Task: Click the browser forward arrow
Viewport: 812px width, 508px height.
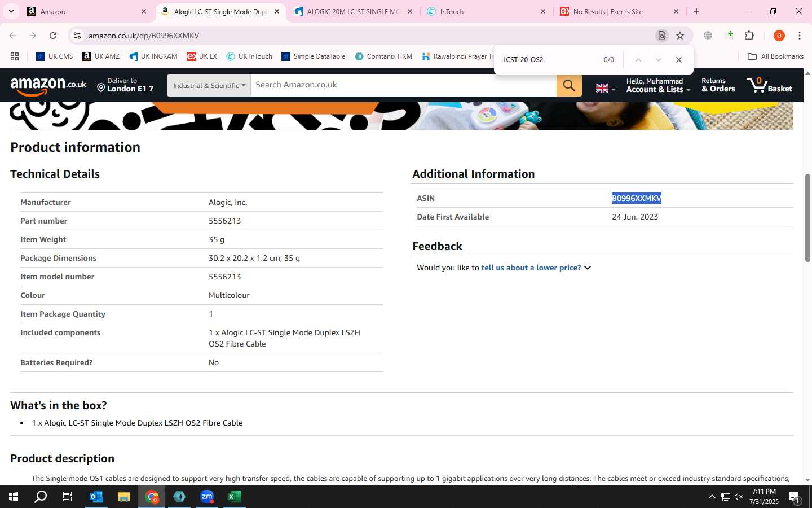Action: point(33,36)
